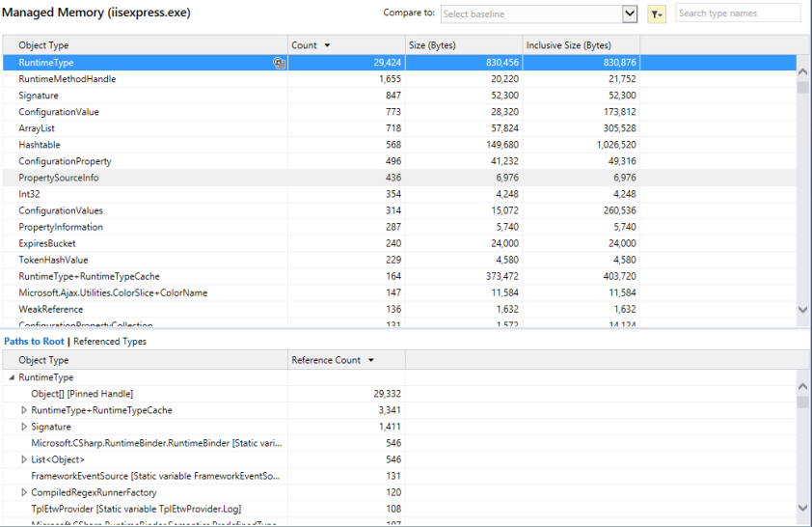Viewport: 812px width, 527px height.
Task: Select the Hashtable row
Action: [x=399, y=145]
